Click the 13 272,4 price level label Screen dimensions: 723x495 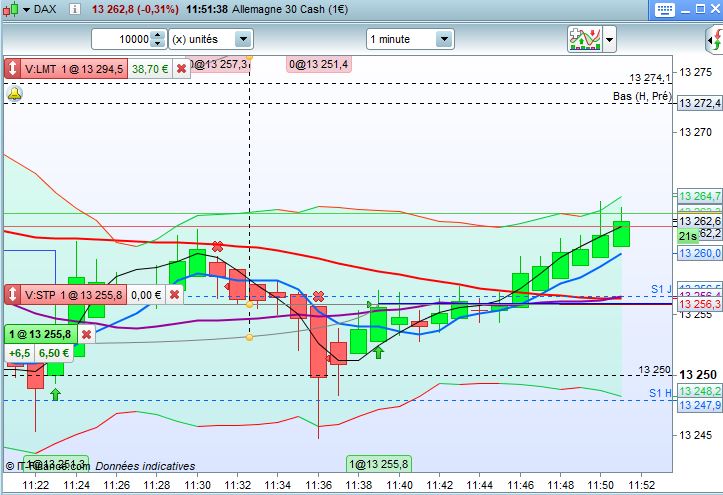point(699,103)
